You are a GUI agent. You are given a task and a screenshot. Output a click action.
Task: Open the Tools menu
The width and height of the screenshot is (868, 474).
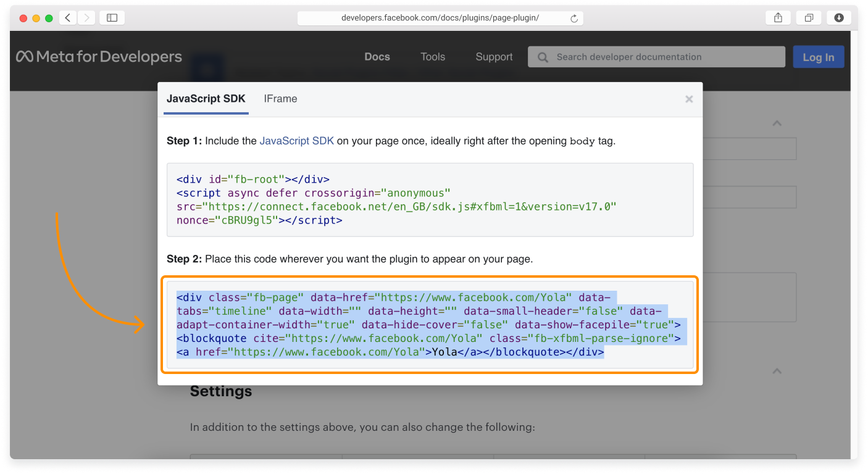pos(432,56)
